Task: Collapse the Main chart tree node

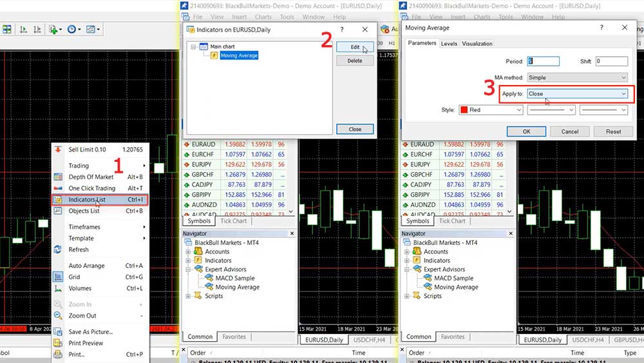Action: (x=193, y=46)
